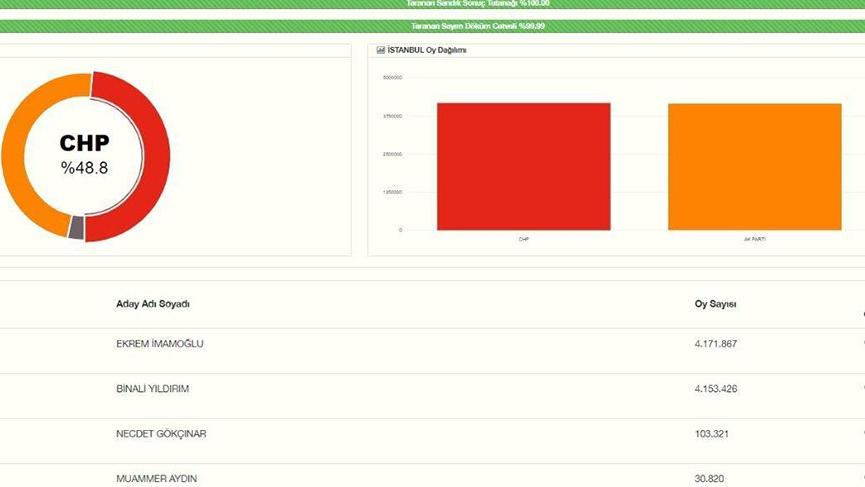Click the chart icon beside İSTANBUL Oy Dağılımı

380,50
